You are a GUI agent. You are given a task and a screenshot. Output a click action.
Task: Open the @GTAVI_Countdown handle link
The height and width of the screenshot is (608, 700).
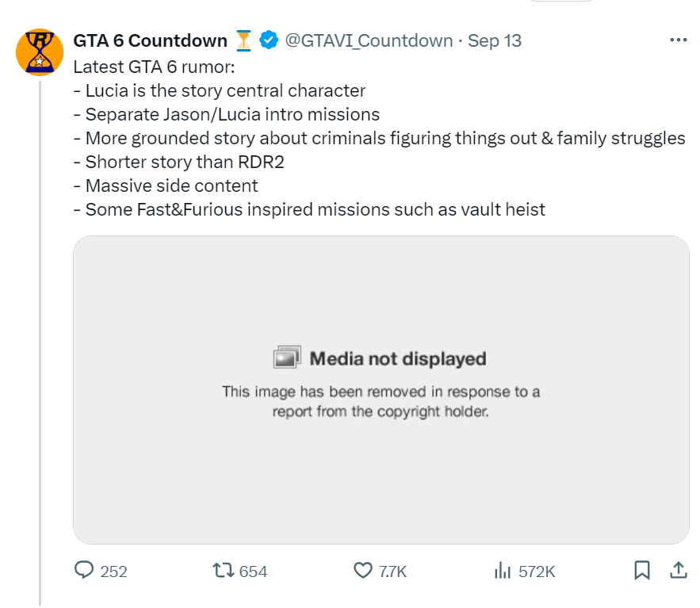click(x=369, y=40)
